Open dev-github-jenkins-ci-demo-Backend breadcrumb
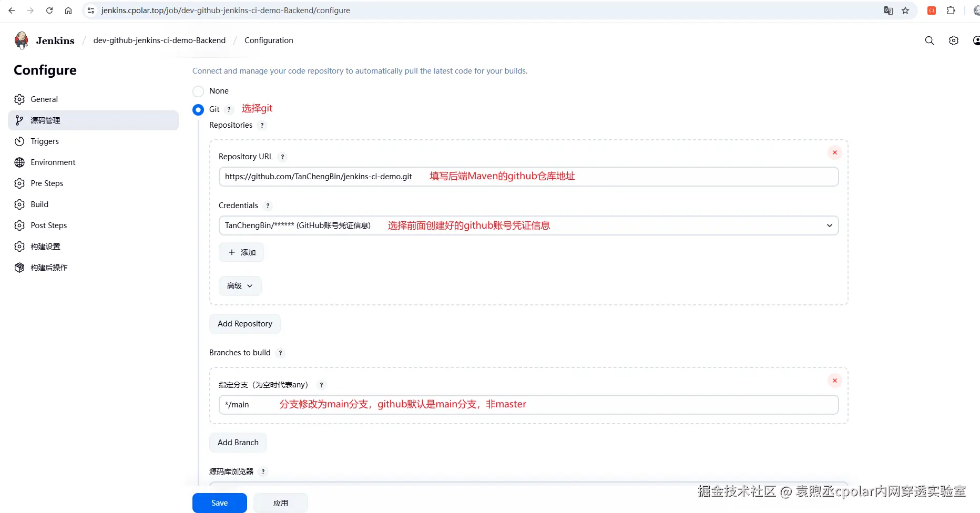Image resolution: width=980 pixels, height=513 pixels. coord(159,40)
